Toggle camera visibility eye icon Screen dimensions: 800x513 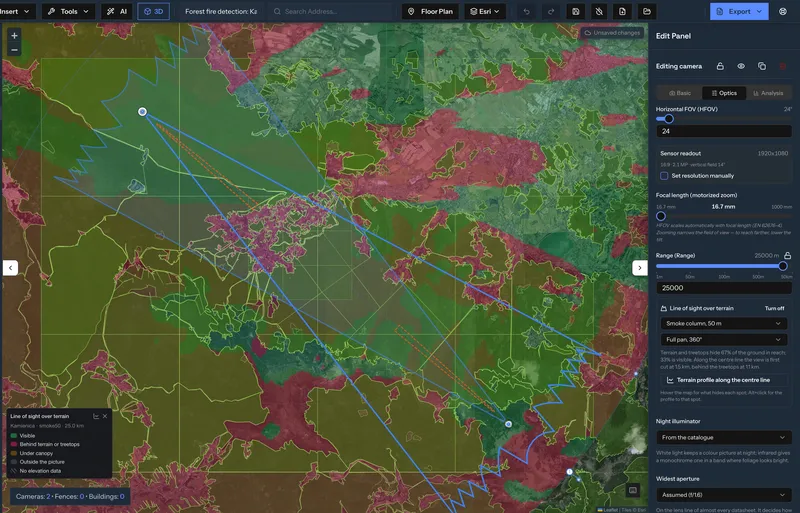tap(741, 66)
